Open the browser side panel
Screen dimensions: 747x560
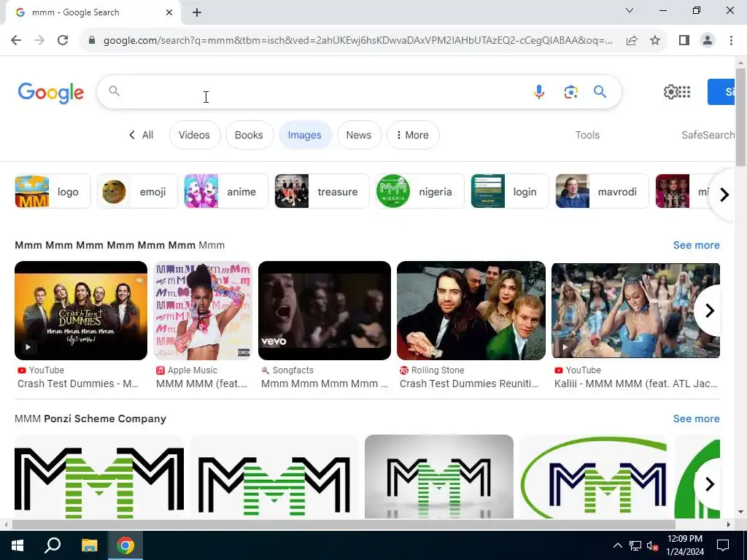(x=684, y=41)
